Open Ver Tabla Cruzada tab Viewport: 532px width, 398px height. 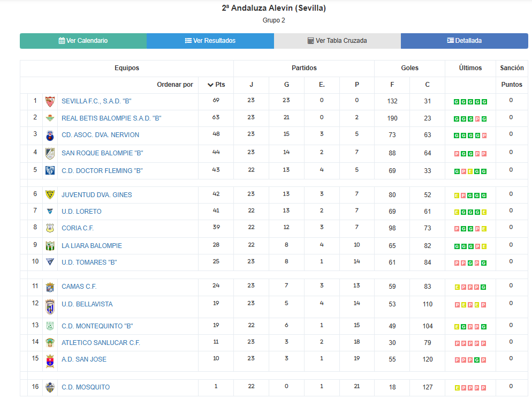[x=337, y=41]
